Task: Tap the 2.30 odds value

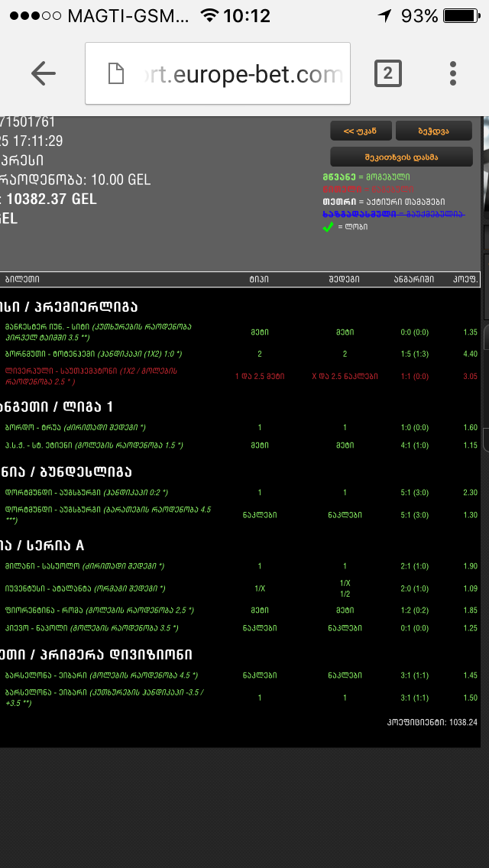Action: [470, 492]
